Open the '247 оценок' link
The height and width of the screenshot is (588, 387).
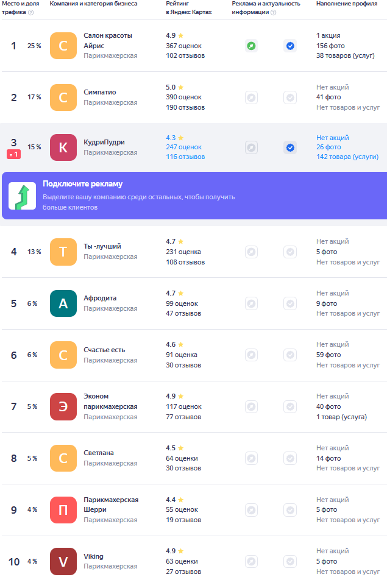pos(184,147)
